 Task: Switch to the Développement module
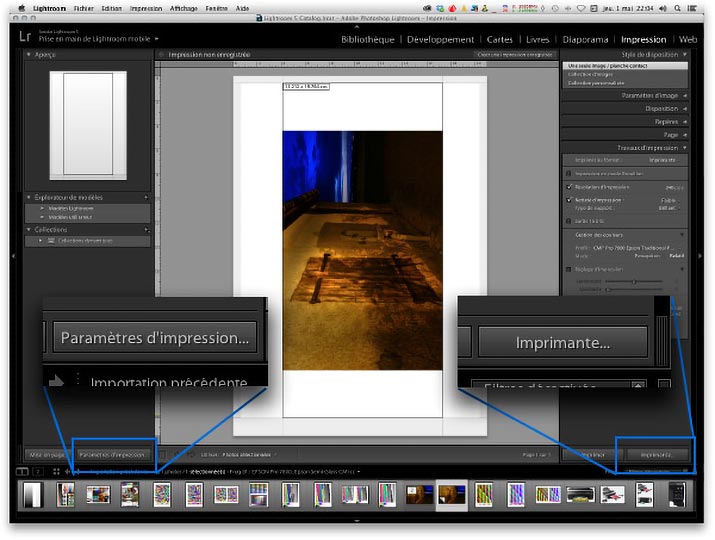point(440,40)
